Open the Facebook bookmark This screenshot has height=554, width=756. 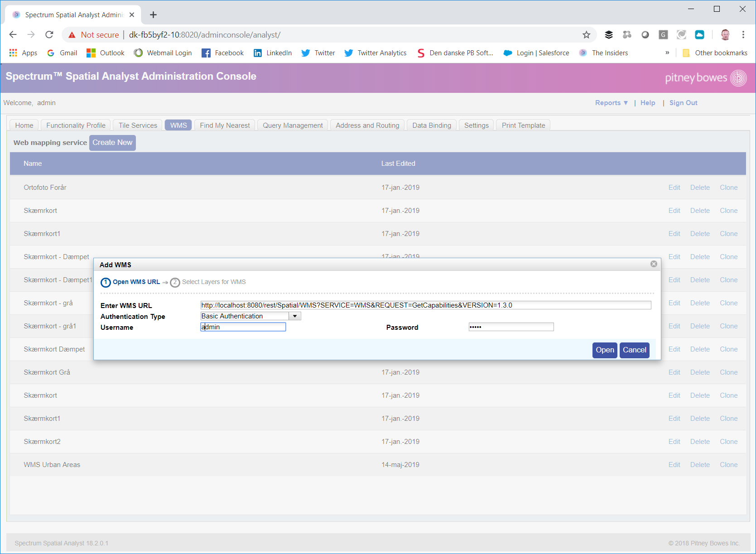[x=222, y=53]
